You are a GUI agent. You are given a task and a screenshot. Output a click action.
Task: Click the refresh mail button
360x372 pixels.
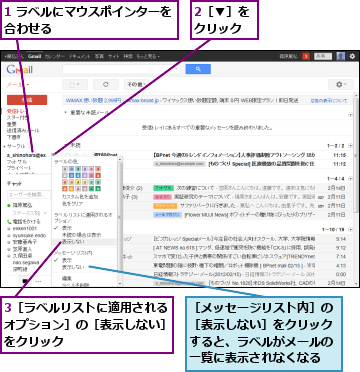tap(106, 85)
